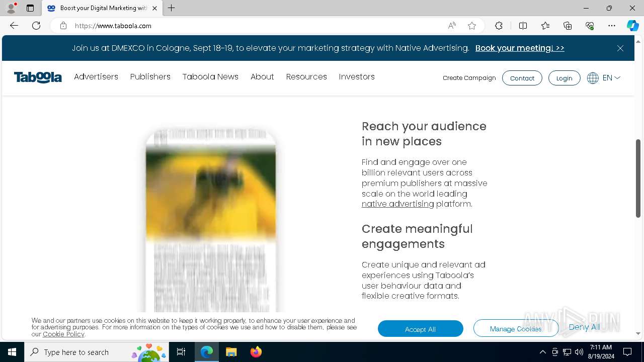Open Task View on taskbar
The height and width of the screenshot is (362, 644).
[x=181, y=352]
